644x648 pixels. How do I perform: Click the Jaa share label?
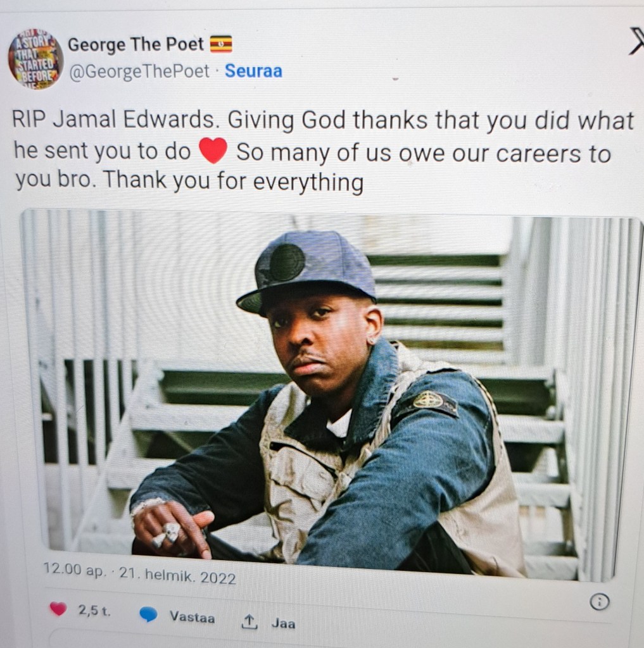point(283,623)
